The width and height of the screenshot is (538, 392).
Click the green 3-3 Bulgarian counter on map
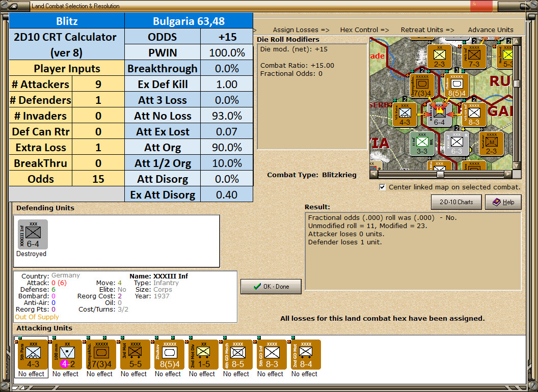click(422, 144)
